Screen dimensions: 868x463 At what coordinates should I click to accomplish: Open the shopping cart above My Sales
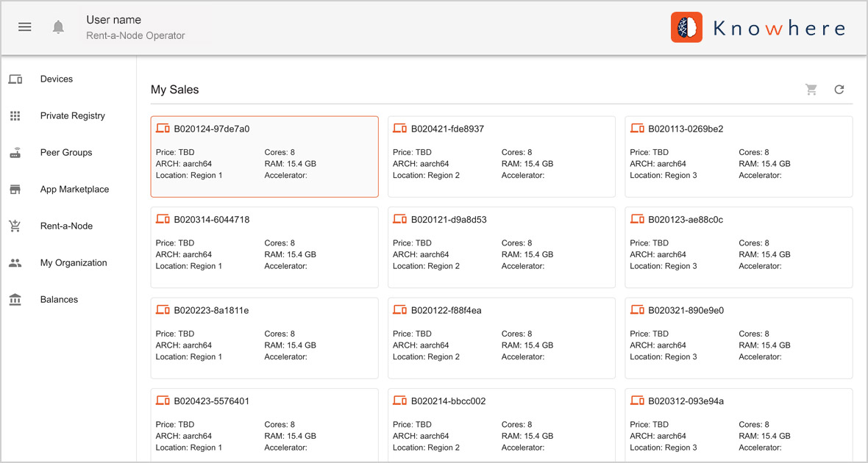coord(811,89)
